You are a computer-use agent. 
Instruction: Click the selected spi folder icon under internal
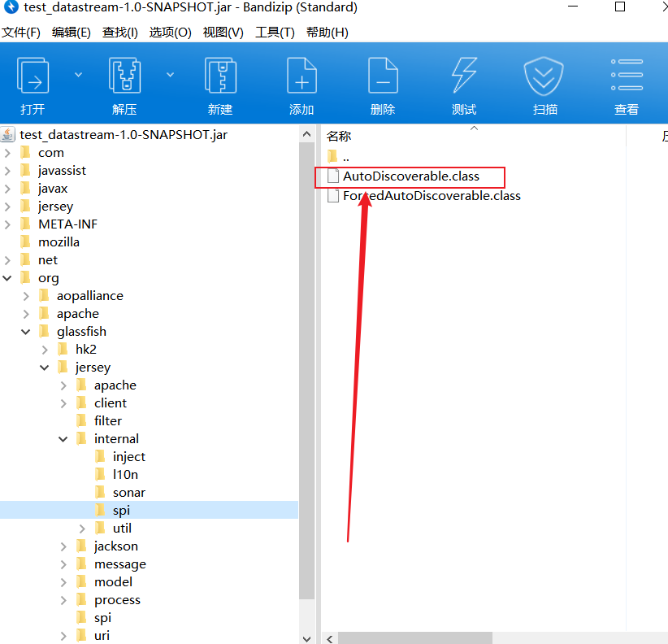click(x=100, y=510)
